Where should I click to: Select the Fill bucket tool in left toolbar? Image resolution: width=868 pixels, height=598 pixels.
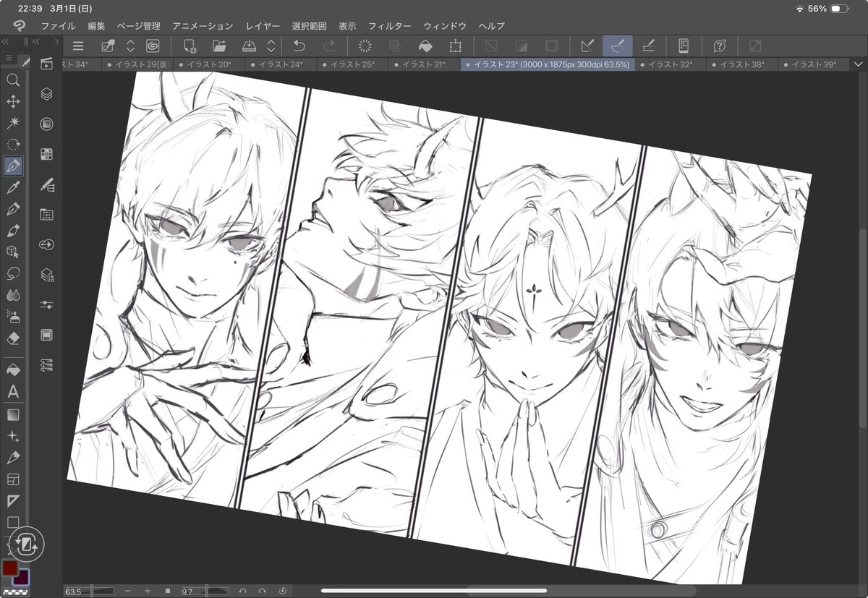tap(13, 370)
